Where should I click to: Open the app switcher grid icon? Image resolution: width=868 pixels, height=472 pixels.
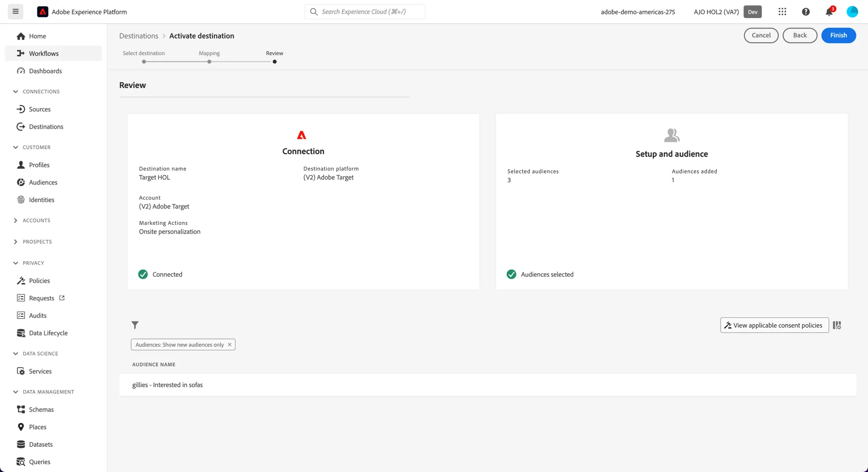782,12
